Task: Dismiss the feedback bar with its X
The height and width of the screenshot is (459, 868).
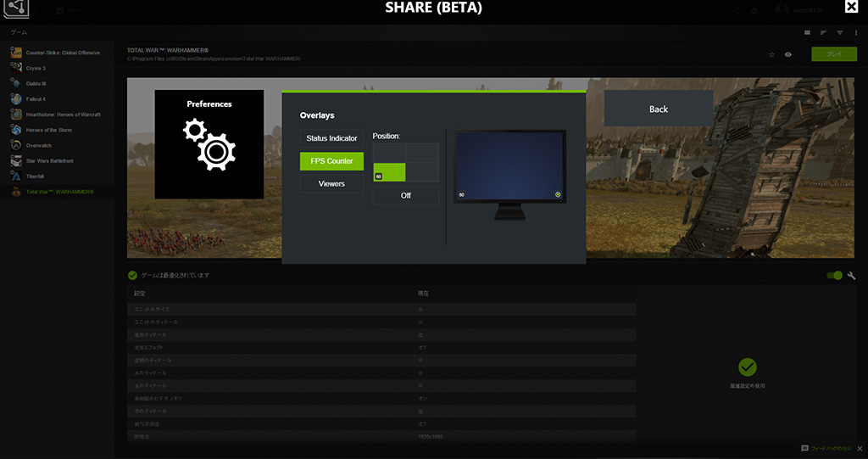Action: point(860,448)
